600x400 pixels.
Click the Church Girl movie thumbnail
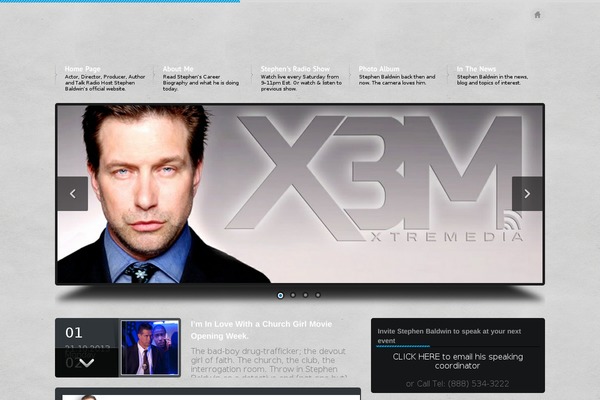pyautogui.click(x=150, y=348)
